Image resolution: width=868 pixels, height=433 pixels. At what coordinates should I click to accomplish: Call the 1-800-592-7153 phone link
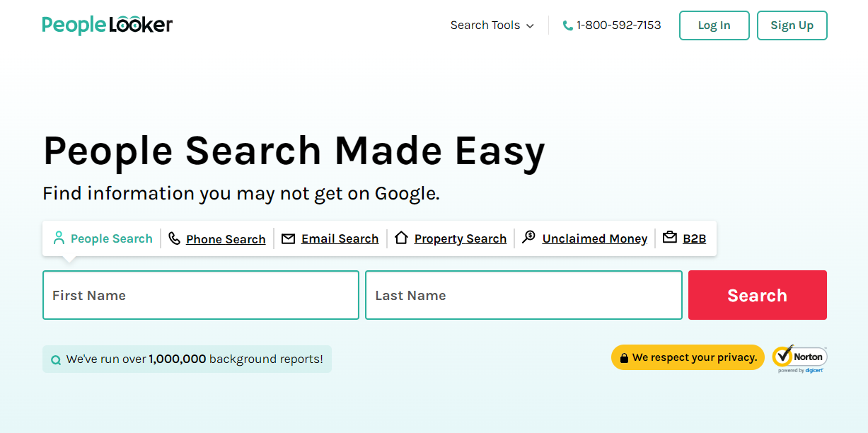coord(612,25)
